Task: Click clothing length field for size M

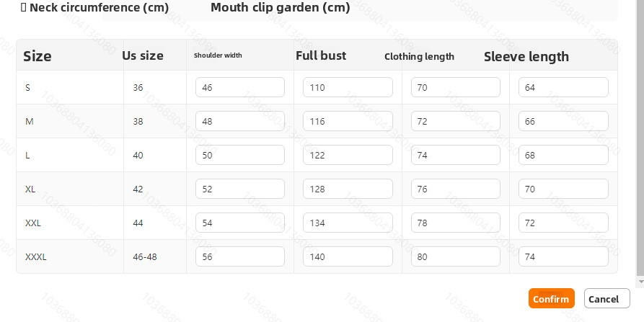Action: click(456, 121)
